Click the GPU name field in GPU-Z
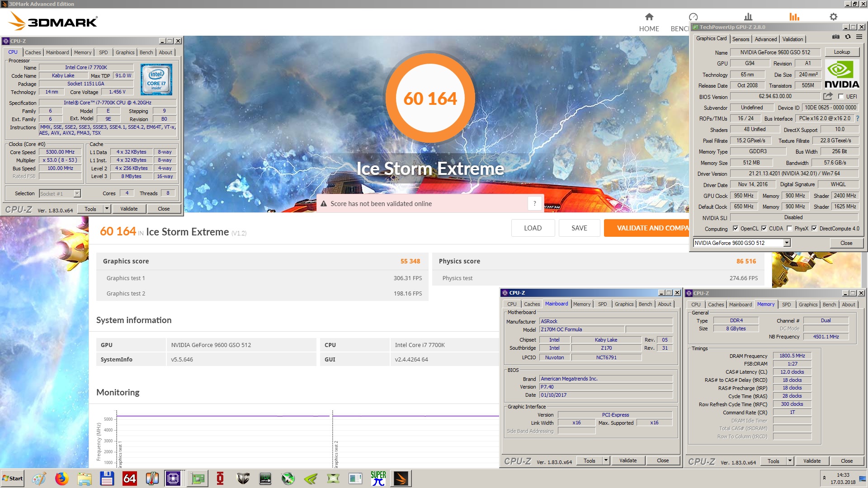 [x=775, y=52]
